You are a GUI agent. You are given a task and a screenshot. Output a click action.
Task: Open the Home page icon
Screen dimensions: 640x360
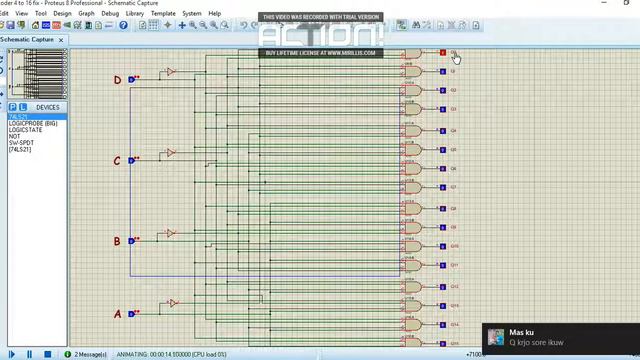(x=36, y=25)
